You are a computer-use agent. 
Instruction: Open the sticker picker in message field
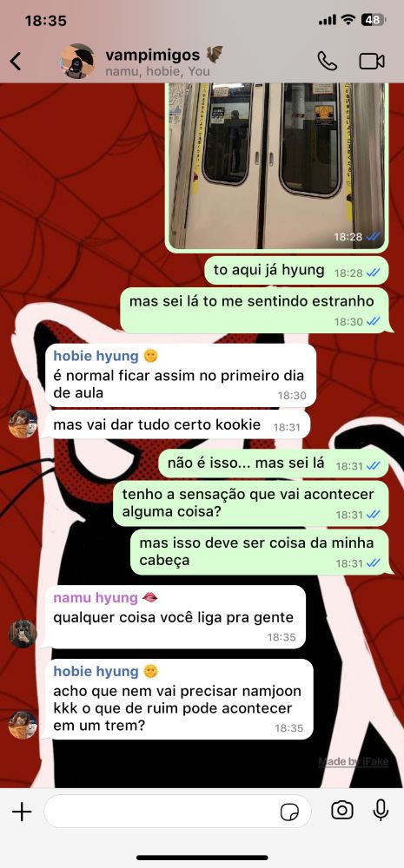pyautogui.click(x=288, y=812)
